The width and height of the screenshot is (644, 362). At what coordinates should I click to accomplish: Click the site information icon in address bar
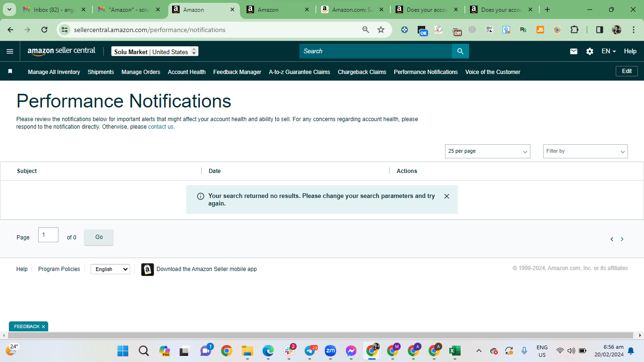click(65, 30)
